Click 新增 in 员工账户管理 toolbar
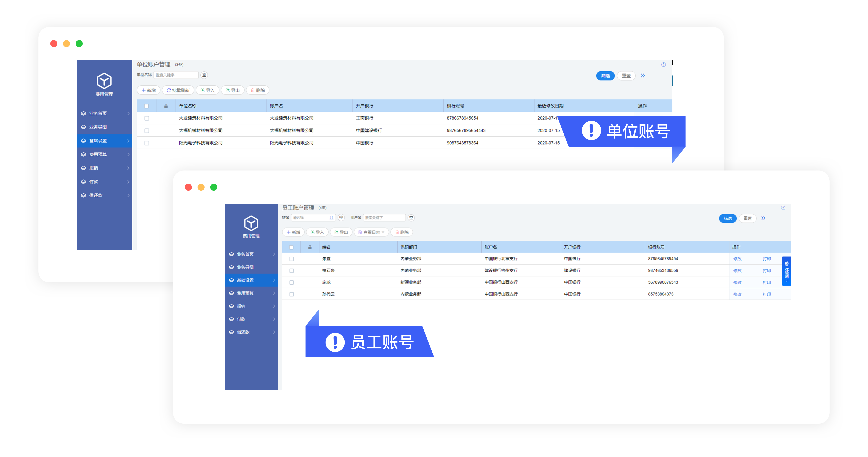868x457 pixels. tap(293, 232)
